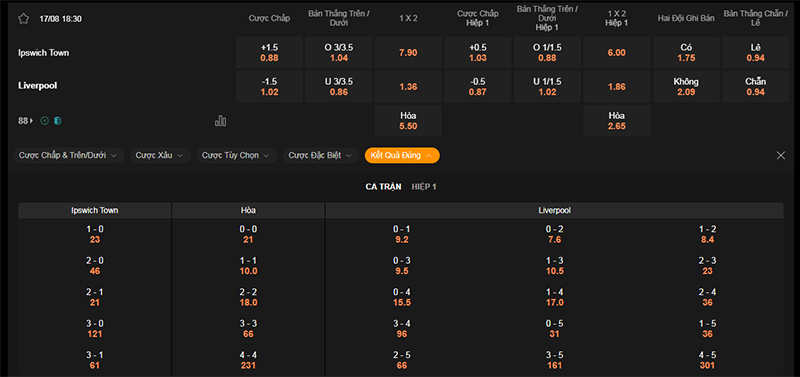Choose Liverpool score 2 - 3 at 23
This screenshot has width=800, height=377.
click(708, 266)
